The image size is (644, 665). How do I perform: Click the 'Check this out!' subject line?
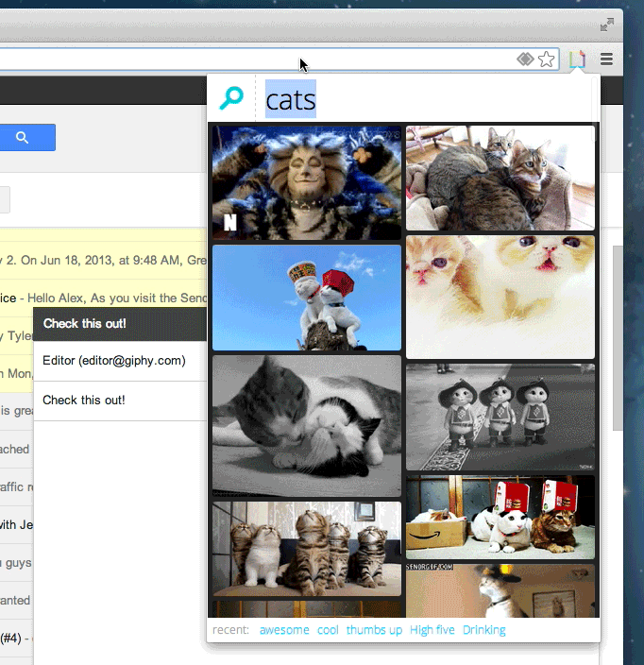tap(120, 401)
